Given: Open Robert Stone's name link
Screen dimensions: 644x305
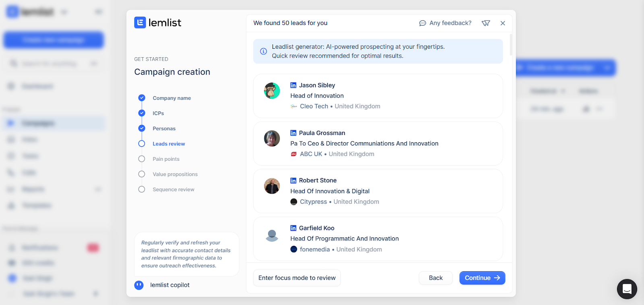Looking at the screenshot, I should click(318, 181).
